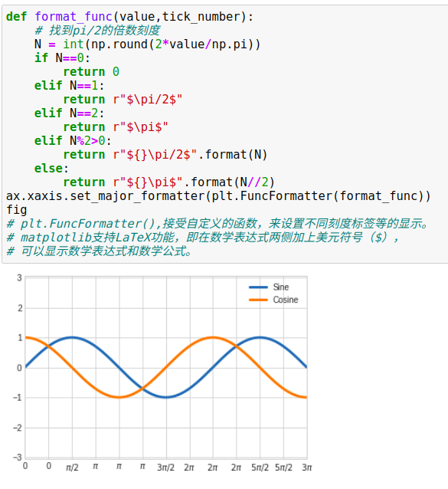
Task: Click the line 'elif N==1:'
Action: coord(69,85)
